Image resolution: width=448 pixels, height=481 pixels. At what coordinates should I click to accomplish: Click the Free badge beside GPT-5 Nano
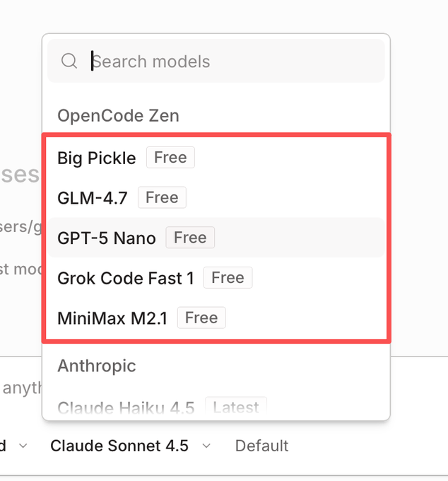(190, 237)
